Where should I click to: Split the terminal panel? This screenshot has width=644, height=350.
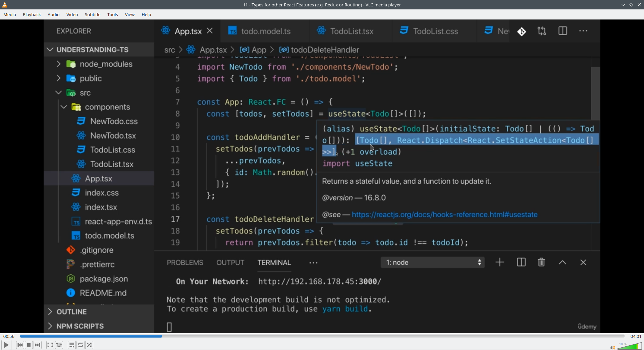click(521, 262)
